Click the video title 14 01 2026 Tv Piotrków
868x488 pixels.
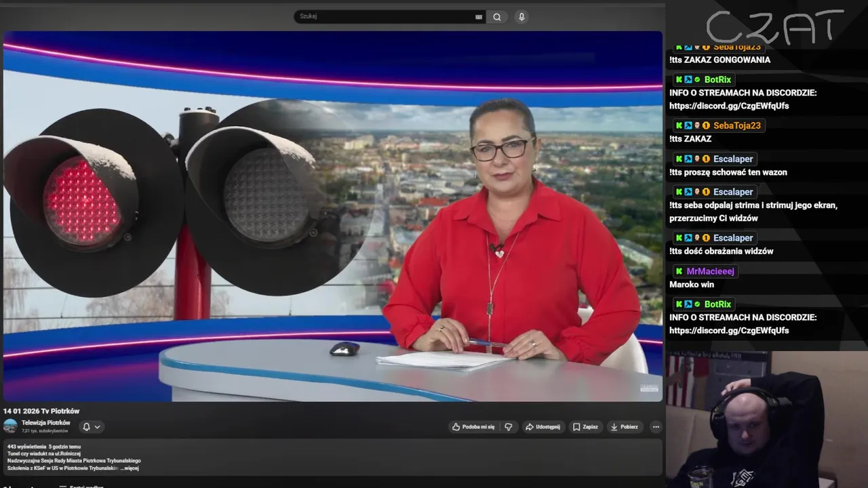tap(41, 411)
